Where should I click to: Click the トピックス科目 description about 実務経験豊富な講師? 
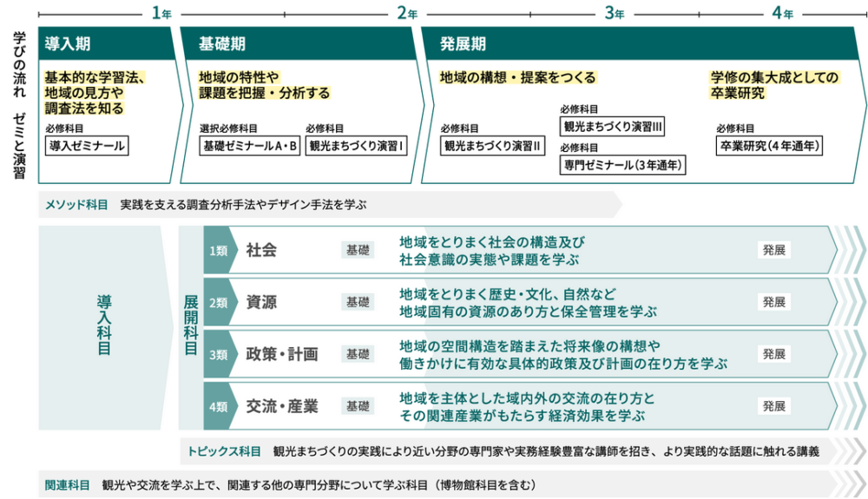pyautogui.click(x=546, y=451)
